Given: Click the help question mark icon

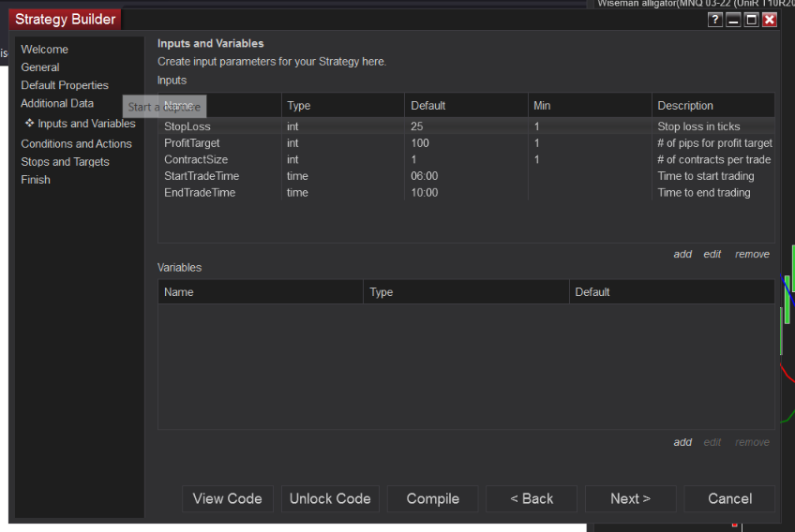Looking at the screenshot, I should tap(715, 20).
